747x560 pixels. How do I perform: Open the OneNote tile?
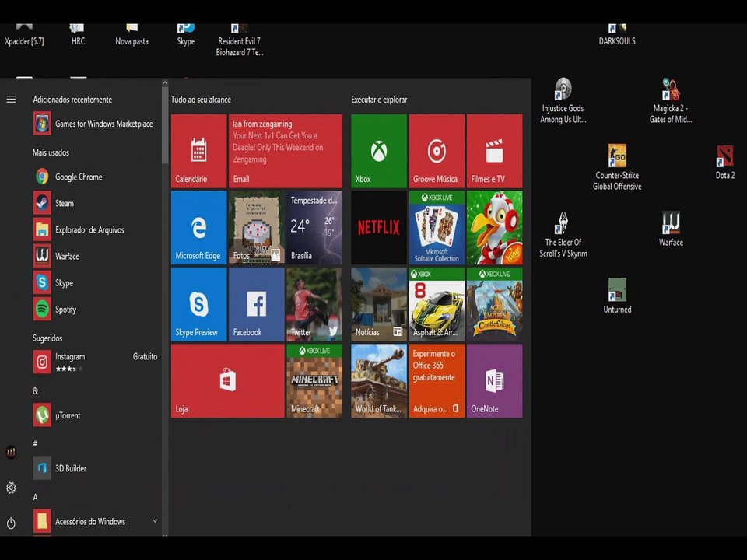pyautogui.click(x=494, y=381)
